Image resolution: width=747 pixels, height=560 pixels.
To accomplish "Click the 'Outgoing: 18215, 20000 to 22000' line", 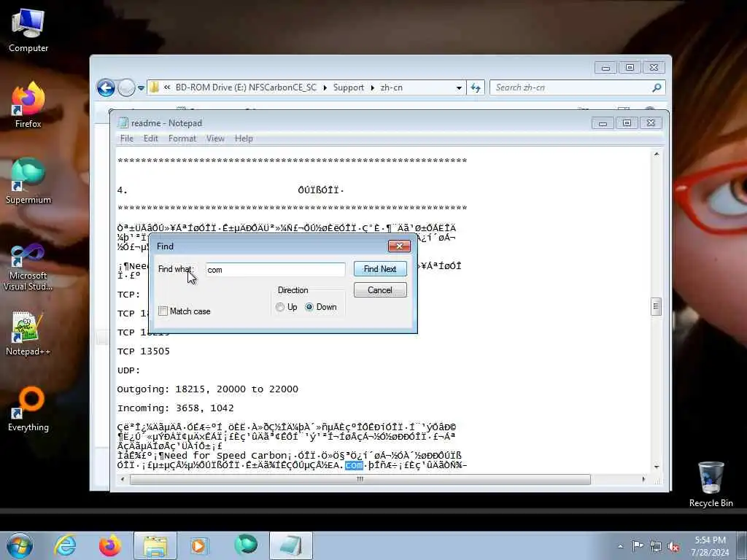I will coord(208,389).
